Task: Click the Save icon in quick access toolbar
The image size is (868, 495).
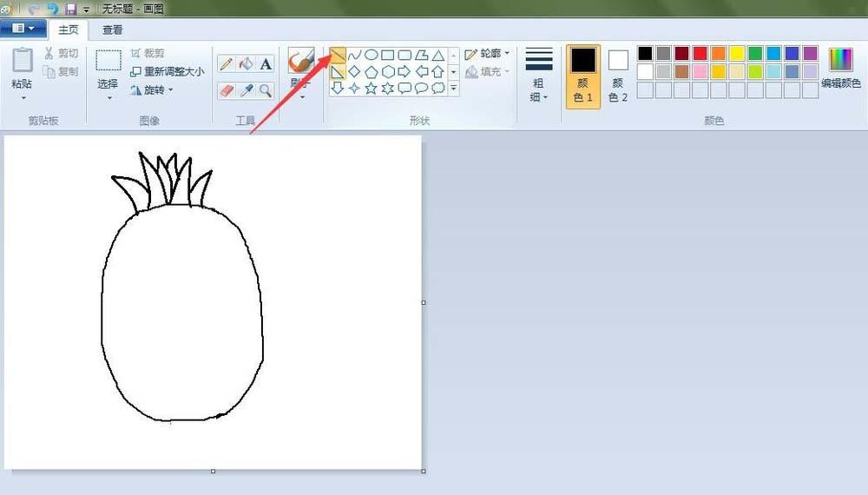Action: (x=71, y=9)
